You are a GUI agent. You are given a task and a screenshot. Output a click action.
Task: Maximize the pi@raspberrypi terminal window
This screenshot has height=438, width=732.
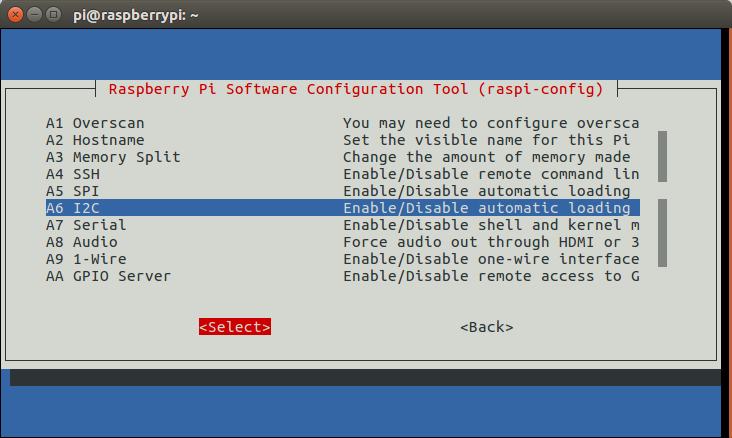[54, 15]
